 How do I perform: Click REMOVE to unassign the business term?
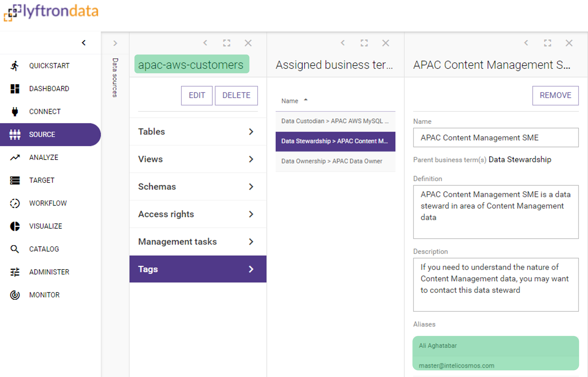(x=555, y=95)
